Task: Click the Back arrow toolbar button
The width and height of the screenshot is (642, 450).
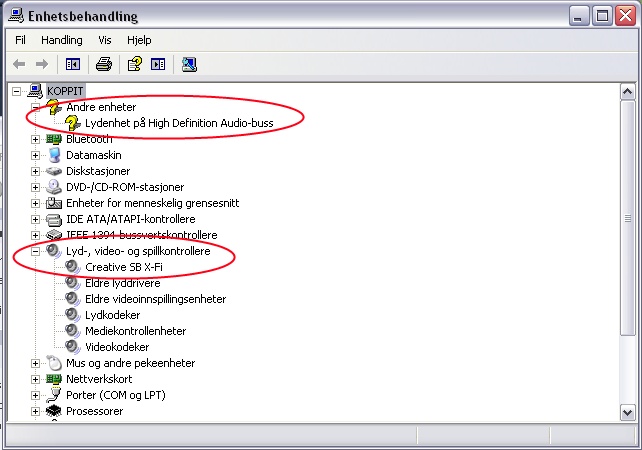Action: [19, 64]
